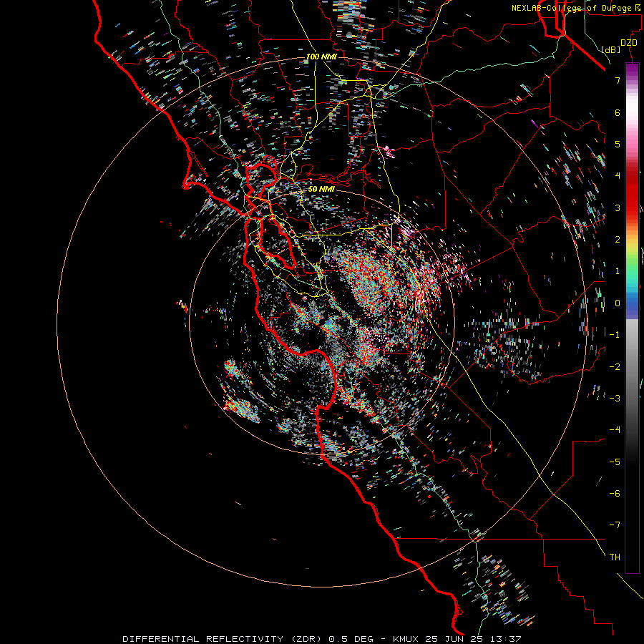Click the 50 NMI range ring label
The width and height of the screenshot is (644, 644).
(x=321, y=189)
